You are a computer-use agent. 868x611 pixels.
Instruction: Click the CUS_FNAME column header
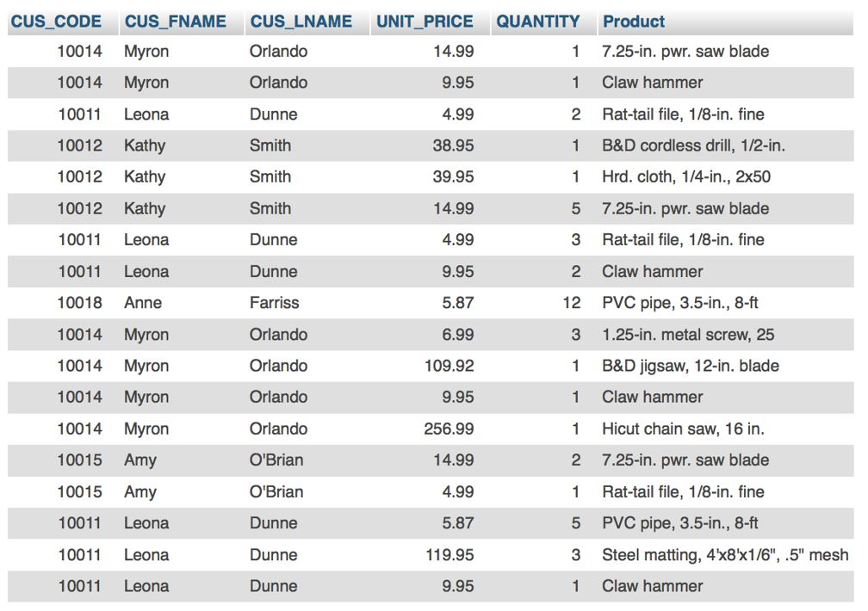pyautogui.click(x=175, y=22)
